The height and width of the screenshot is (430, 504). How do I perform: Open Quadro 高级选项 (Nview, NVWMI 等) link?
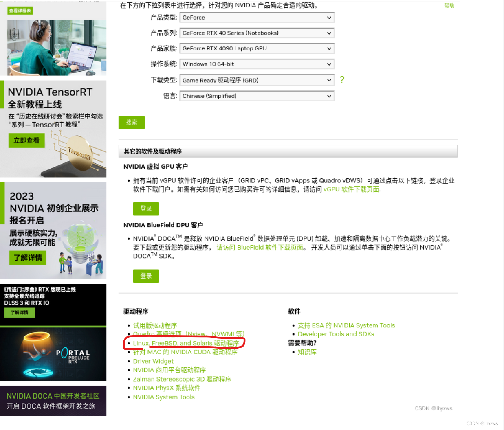189,334
